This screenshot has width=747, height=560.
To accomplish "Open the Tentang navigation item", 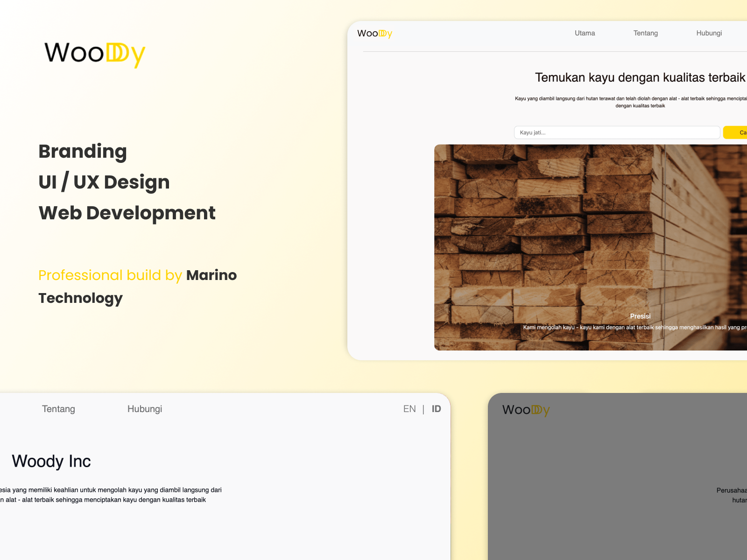I will pyautogui.click(x=646, y=33).
